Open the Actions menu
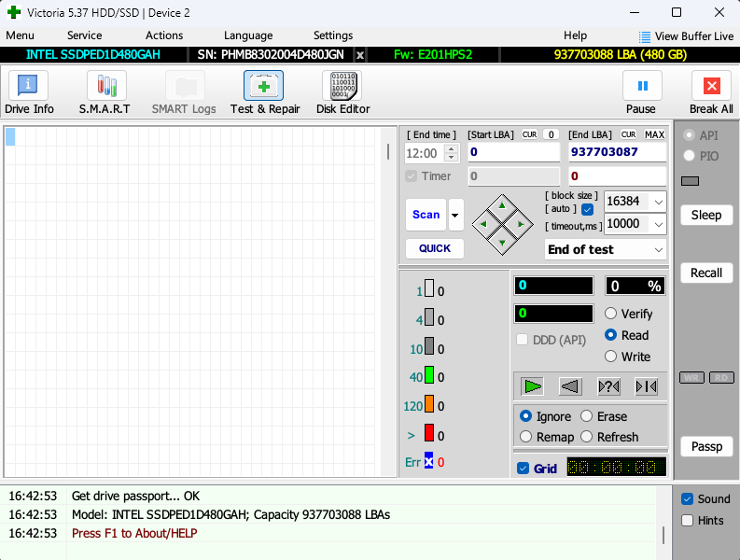 [164, 35]
